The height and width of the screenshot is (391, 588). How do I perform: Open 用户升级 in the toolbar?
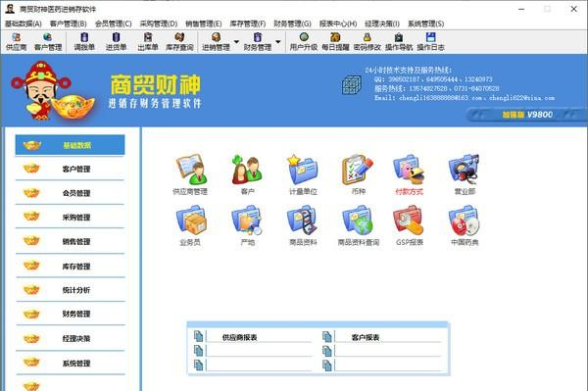click(304, 41)
